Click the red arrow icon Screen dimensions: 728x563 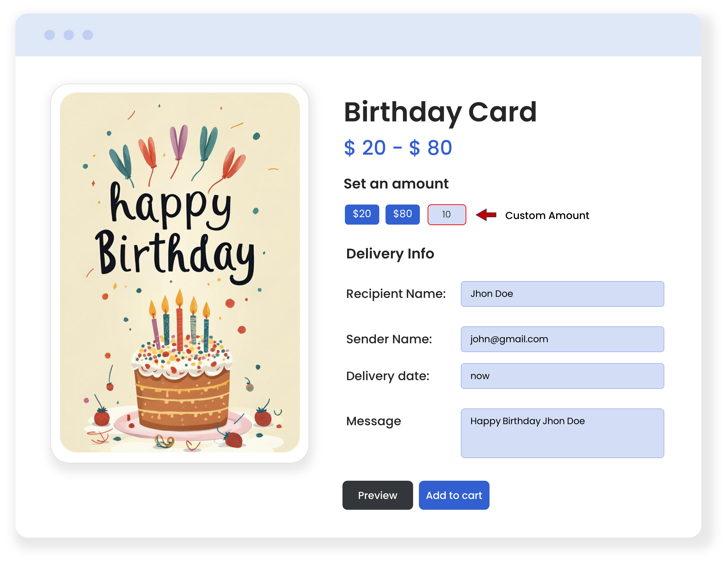pyautogui.click(x=486, y=215)
